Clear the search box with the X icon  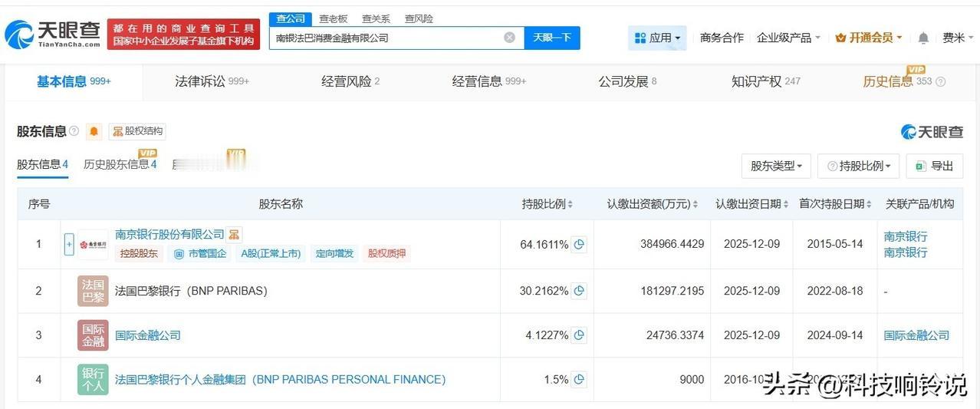[x=509, y=38]
